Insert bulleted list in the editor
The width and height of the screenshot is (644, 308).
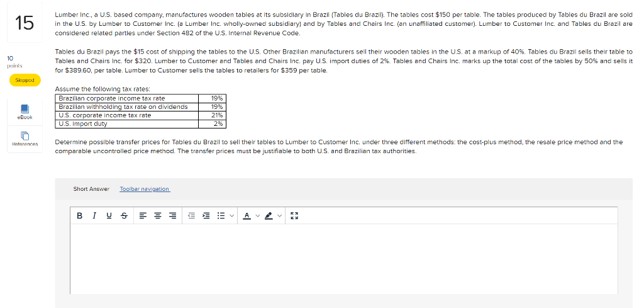click(221, 215)
